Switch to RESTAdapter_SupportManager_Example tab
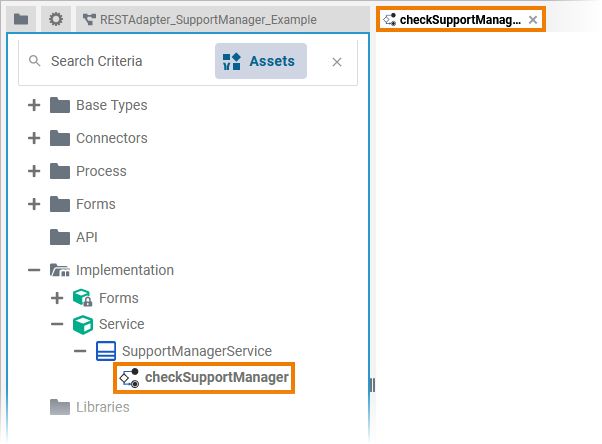The width and height of the screenshot is (602, 444). coord(222,19)
